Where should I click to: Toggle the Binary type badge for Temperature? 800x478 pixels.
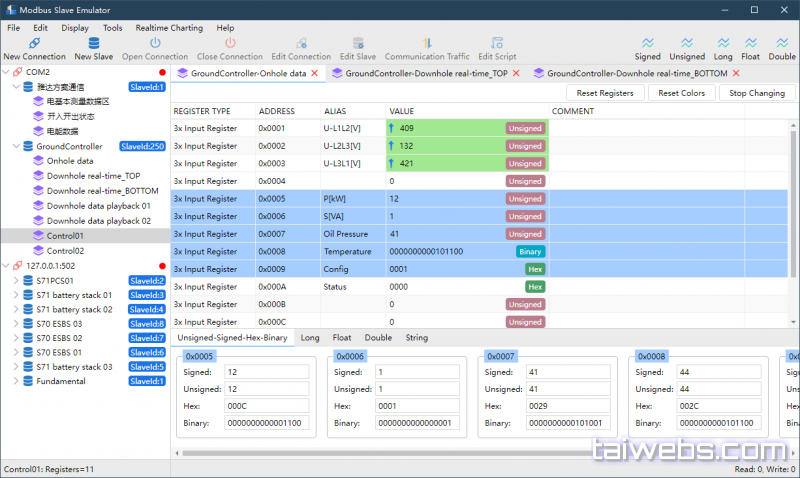click(x=530, y=252)
